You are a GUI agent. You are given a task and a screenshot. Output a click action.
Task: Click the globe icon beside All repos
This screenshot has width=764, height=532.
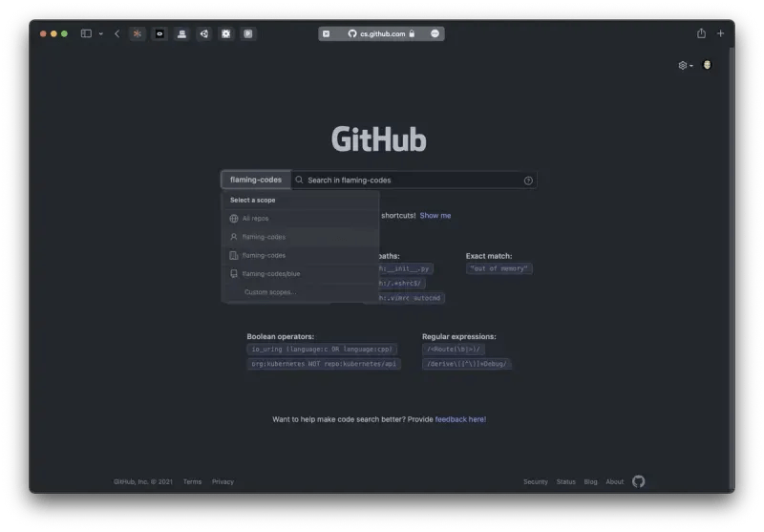(234, 219)
